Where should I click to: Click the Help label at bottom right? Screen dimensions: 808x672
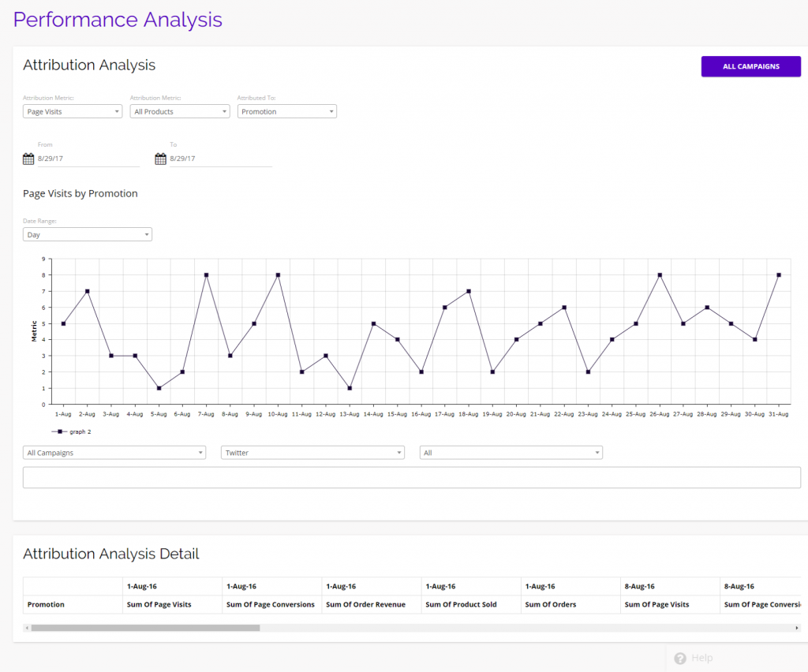701,658
